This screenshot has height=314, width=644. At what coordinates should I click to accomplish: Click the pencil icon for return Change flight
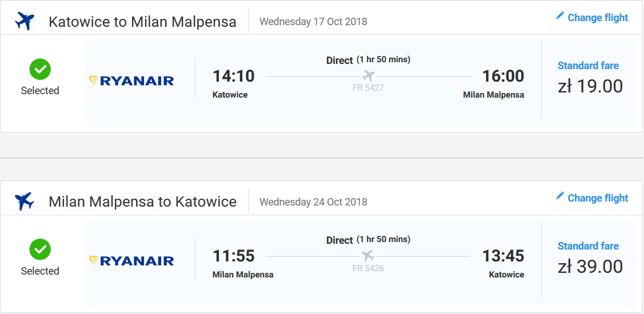pyautogui.click(x=560, y=196)
